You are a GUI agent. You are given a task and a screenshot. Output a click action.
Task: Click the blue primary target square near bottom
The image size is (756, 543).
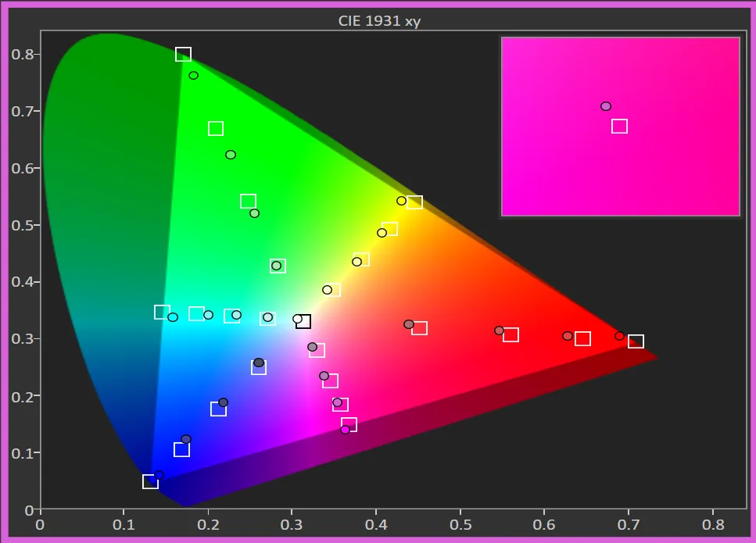point(150,481)
